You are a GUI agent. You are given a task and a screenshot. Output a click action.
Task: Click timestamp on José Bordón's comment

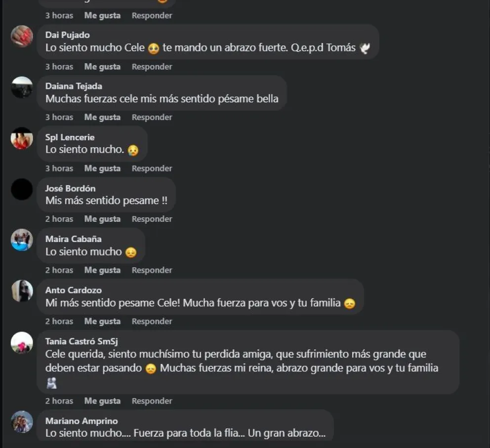(59, 219)
